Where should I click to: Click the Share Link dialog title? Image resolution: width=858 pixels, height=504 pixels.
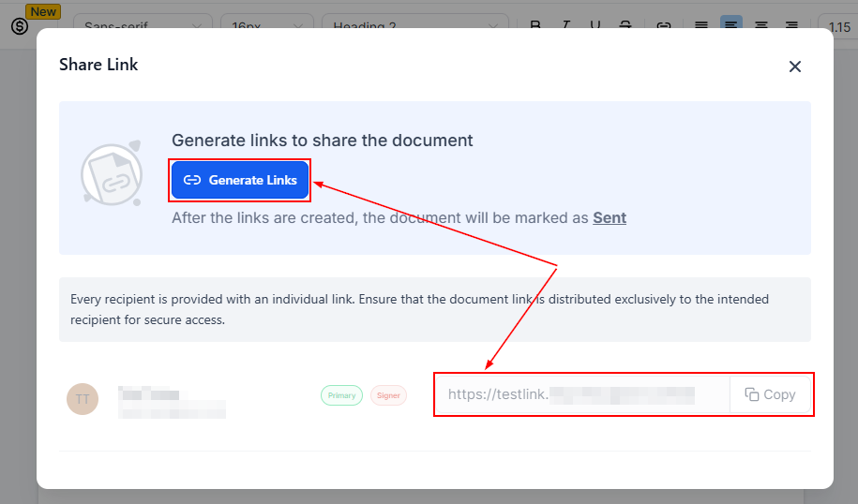(98, 65)
